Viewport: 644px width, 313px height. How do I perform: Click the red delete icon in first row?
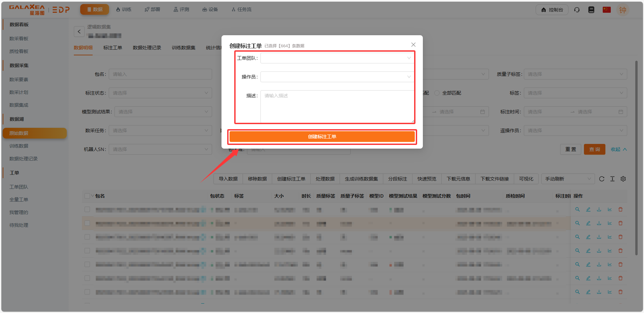pyautogui.click(x=621, y=209)
